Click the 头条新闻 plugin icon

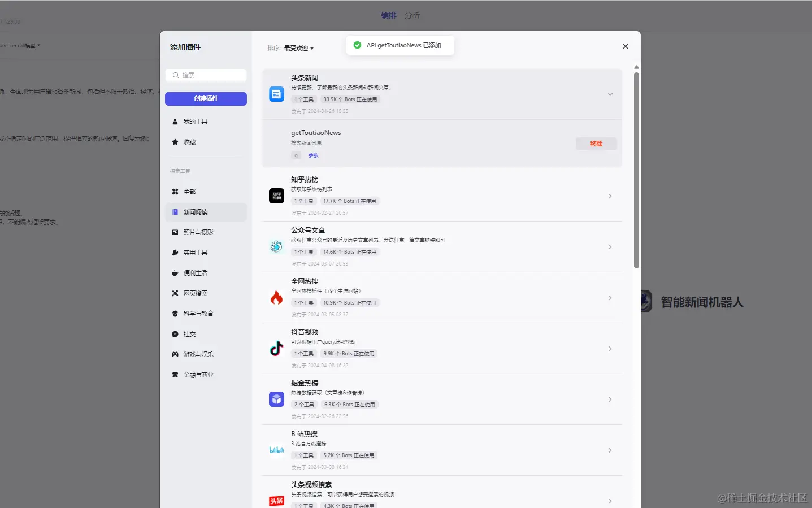[276, 94]
